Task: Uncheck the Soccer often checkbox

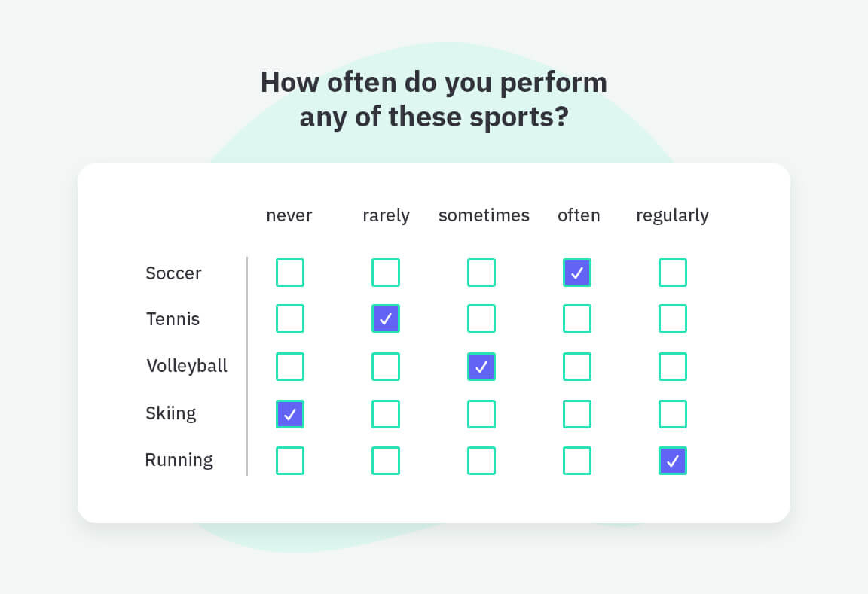Action: click(577, 272)
